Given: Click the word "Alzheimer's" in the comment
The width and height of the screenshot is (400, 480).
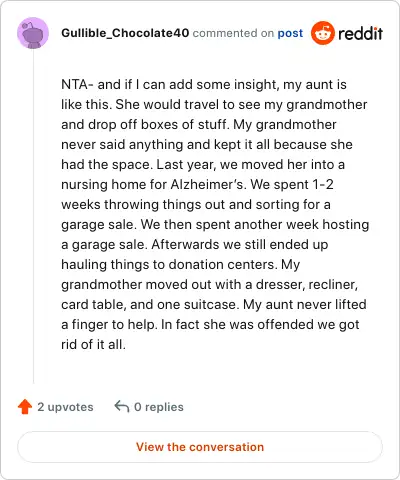Looking at the screenshot, I should click(x=209, y=184).
